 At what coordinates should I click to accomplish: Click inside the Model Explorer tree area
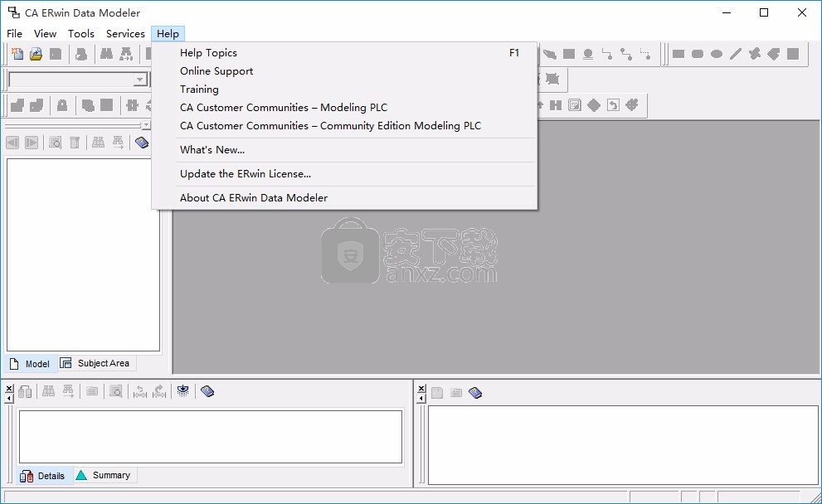[x=83, y=254]
